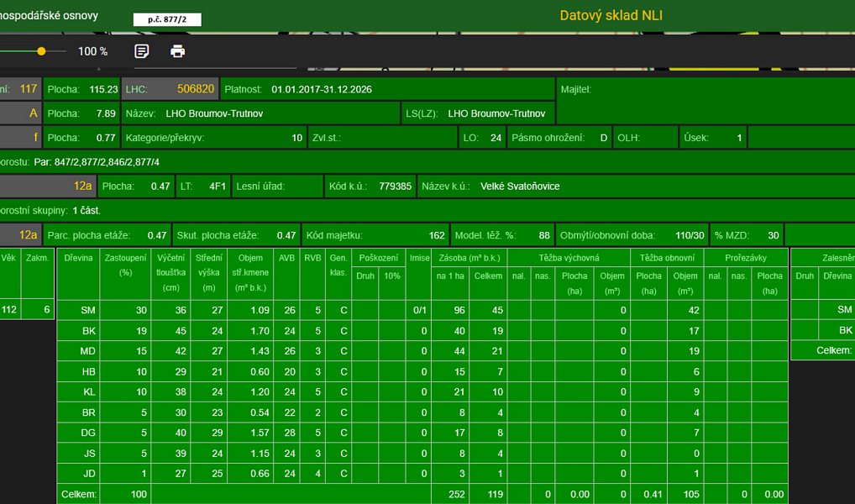This screenshot has height=504, width=855.
Task: Select the LS(LZ) value LHO Broumov-Trutnov
Action: click(x=496, y=113)
